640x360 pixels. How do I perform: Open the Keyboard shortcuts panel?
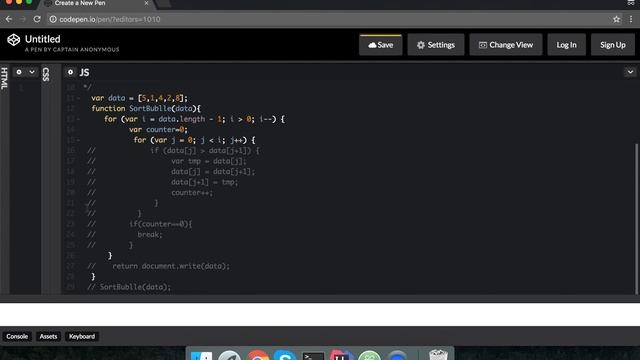click(x=82, y=336)
